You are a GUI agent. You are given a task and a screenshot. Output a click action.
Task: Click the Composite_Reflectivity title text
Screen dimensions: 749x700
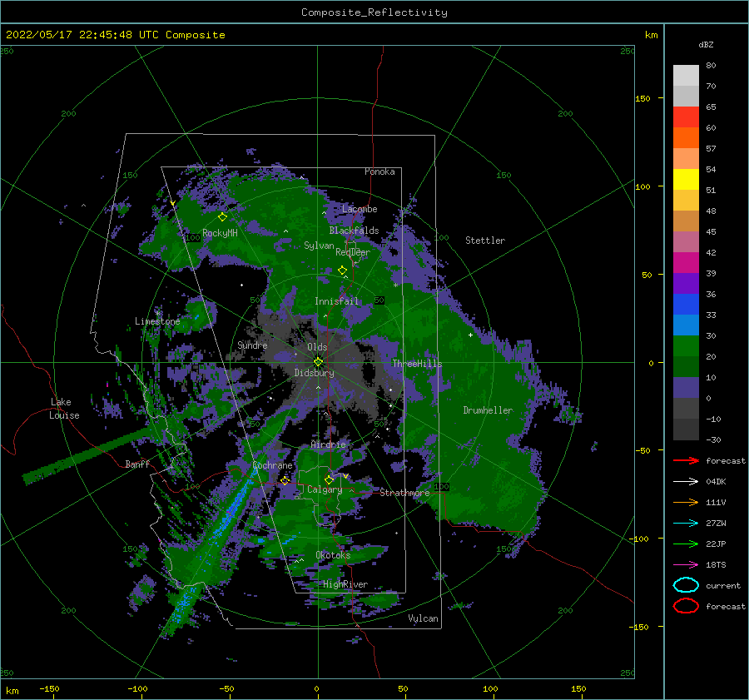tap(374, 12)
